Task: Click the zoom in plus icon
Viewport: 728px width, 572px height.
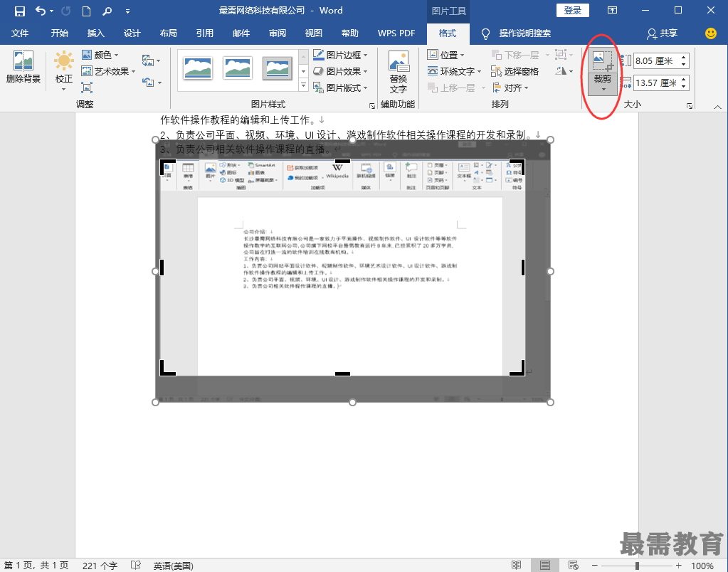Action: click(x=679, y=566)
